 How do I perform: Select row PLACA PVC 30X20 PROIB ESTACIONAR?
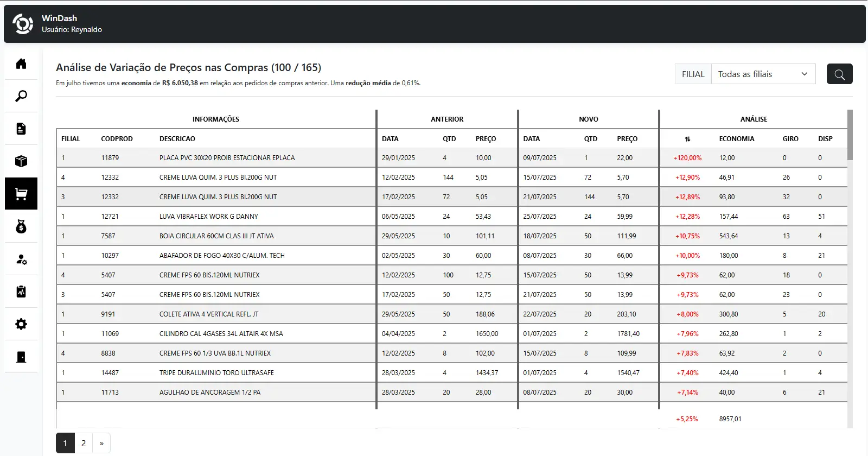click(227, 158)
